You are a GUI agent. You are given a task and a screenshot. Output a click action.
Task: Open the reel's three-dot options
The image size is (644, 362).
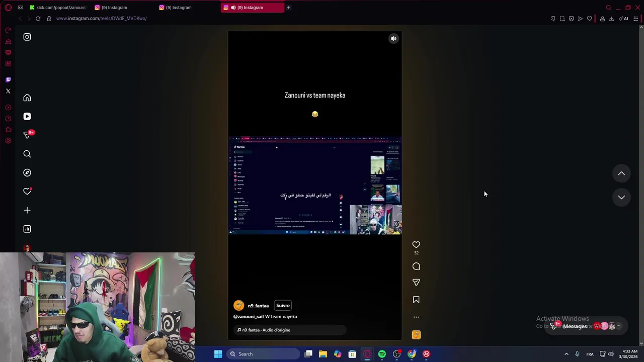416,317
